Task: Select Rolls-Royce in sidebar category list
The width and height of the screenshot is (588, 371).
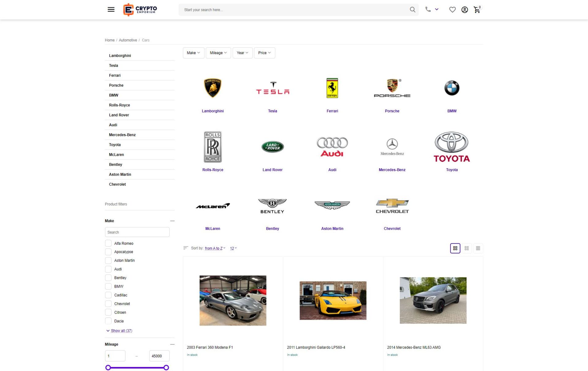Action: click(140, 105)
